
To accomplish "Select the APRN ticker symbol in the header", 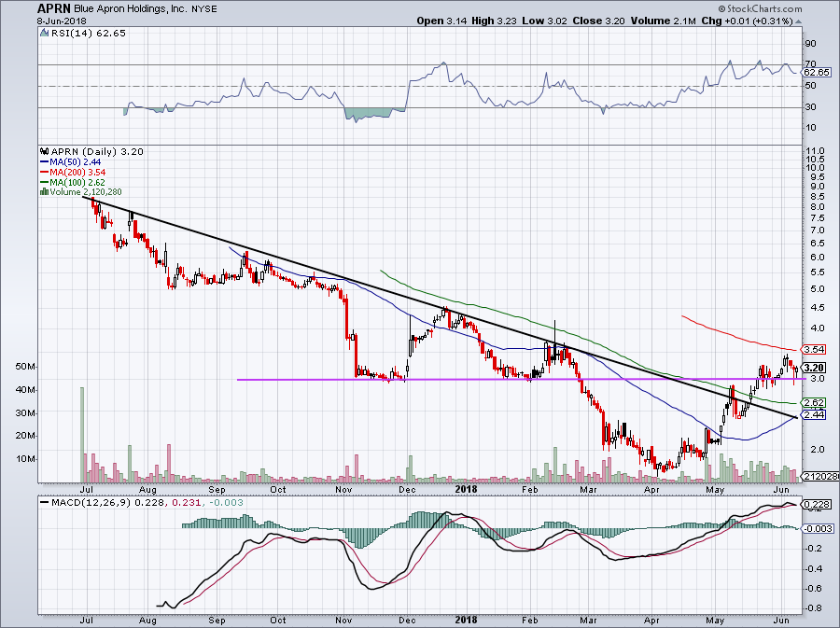I will [x=53, y=8].
